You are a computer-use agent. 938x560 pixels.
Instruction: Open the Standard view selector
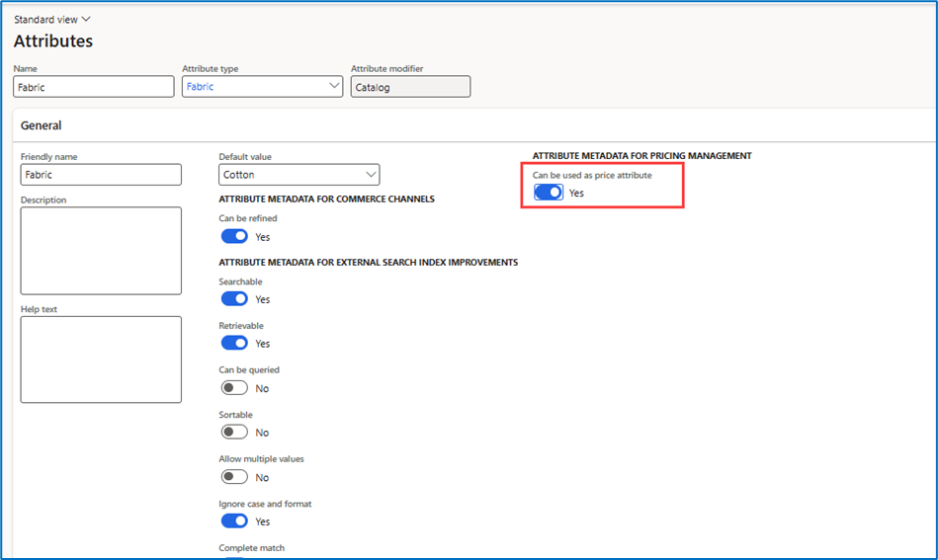[x=51, y=19]
